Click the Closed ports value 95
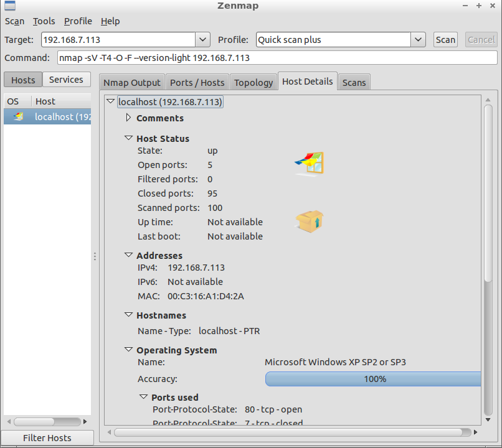This screenshot has height=448, width=502. click(212, 194)
